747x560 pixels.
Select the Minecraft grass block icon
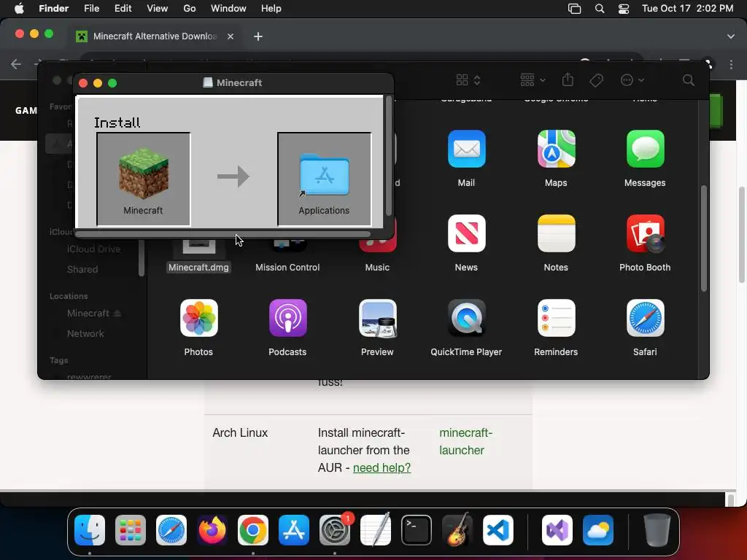point(144,174)
